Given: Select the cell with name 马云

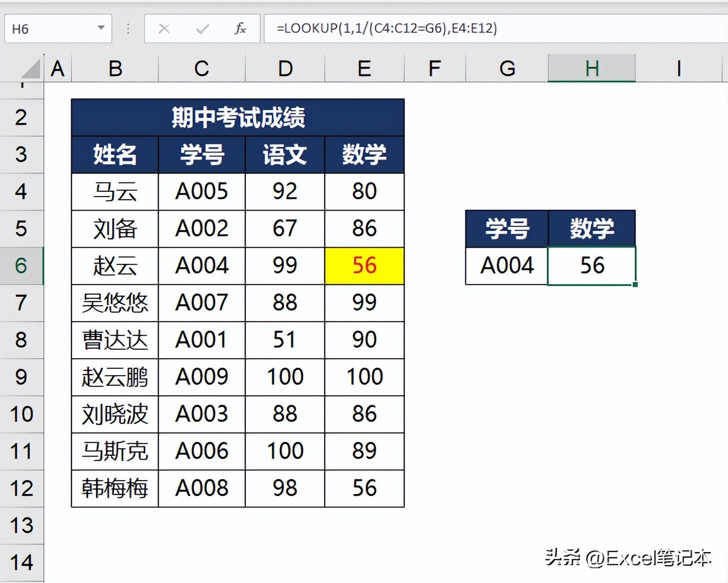Looking at the screenshot, I should point(115,192).
